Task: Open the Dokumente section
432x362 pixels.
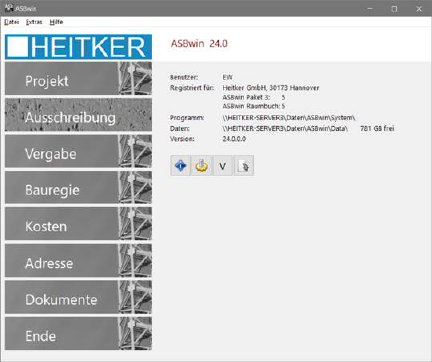Action: 78,297
